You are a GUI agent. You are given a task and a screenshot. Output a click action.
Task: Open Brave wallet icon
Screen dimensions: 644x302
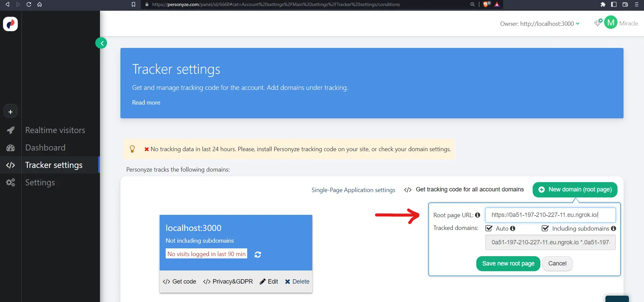click(625, 4)
